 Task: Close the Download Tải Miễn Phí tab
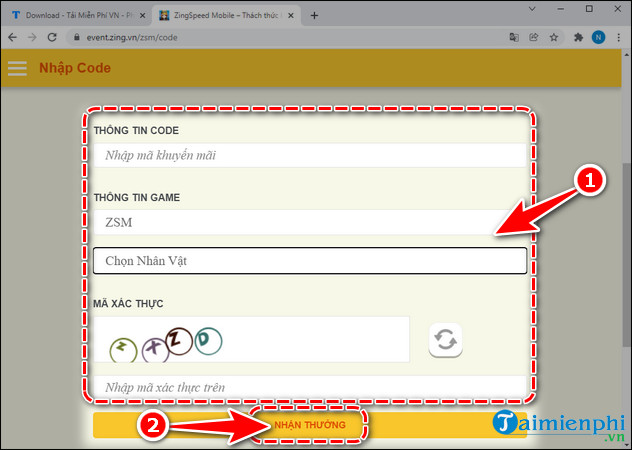pos(142,15)
